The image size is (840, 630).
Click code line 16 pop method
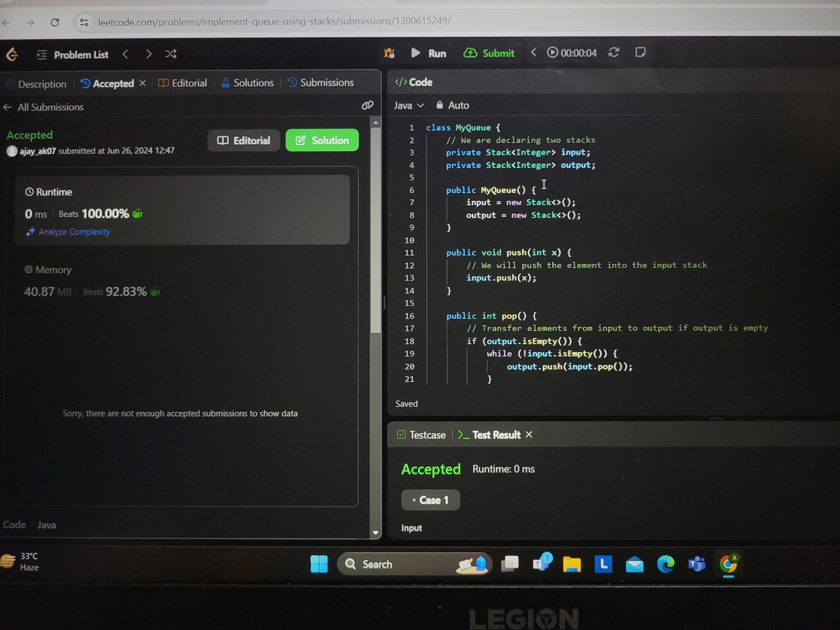click(x=491, y=316)
